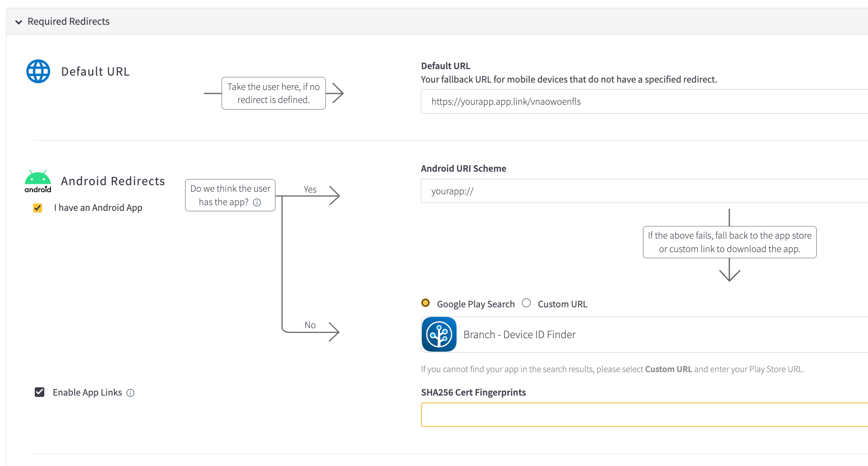The width and height of the screenshot is (868, 466).
Task: Click the Branch Device ID Finder app icon
Action: pyautogui.click(x=439, y=334)
